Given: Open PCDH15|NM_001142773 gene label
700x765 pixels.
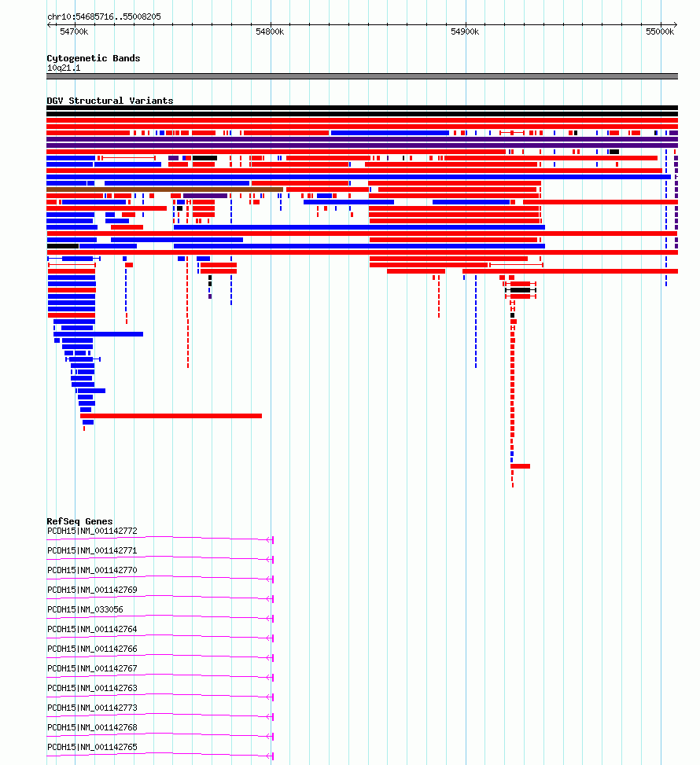Looking at the screenshot, I should [92, 708].
